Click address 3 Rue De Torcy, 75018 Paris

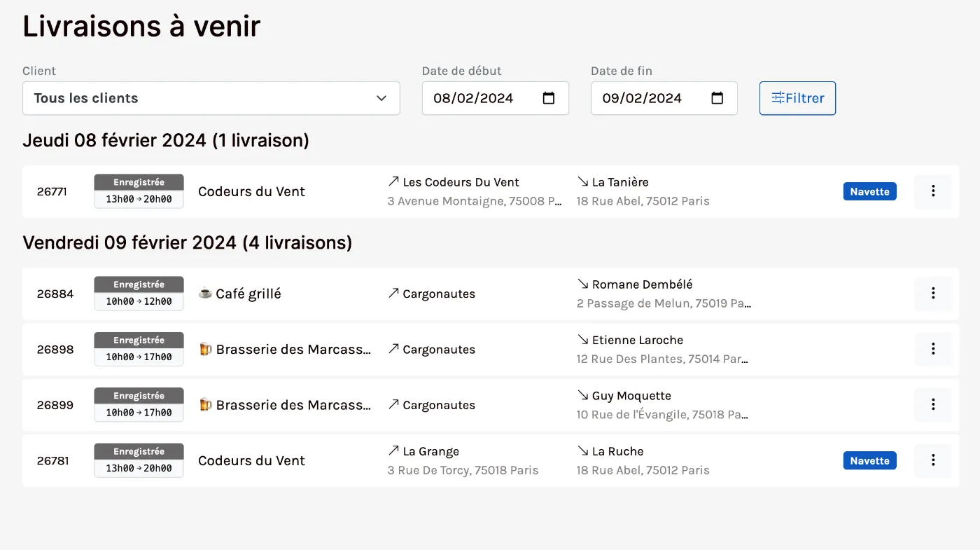(x=463, y=470)
